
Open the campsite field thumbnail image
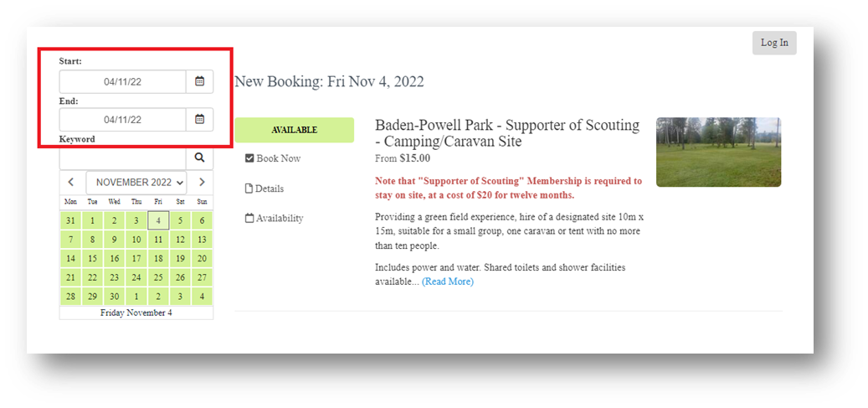pos(718,152)
